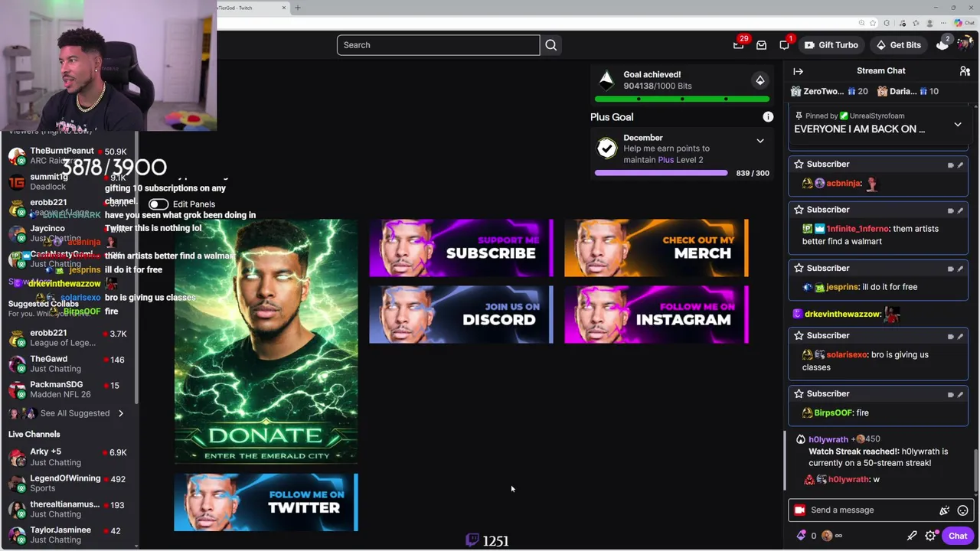This screenshot has width=980, height=551.
Task: Open PackmanSDG Madden NFL 26 channel
Action: coord(69,390)
